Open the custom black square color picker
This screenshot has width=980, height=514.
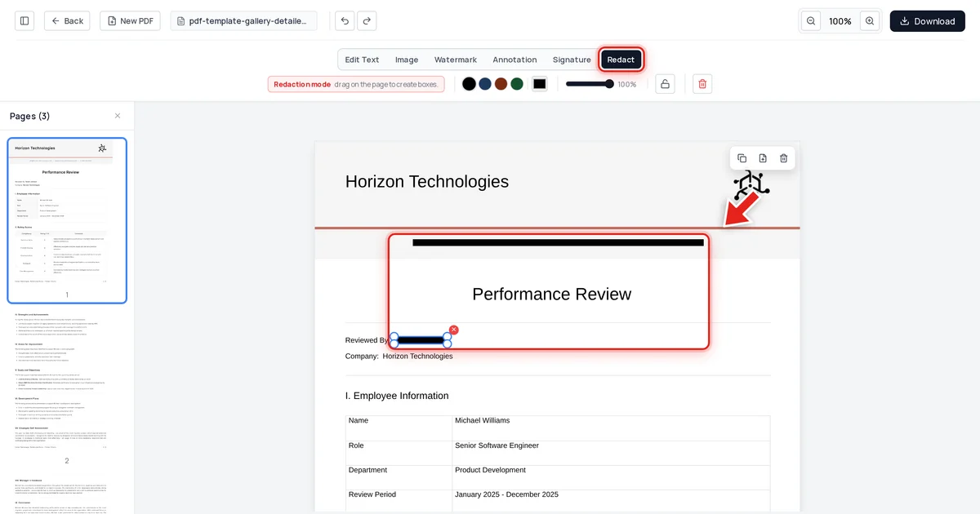click(539, 84)
